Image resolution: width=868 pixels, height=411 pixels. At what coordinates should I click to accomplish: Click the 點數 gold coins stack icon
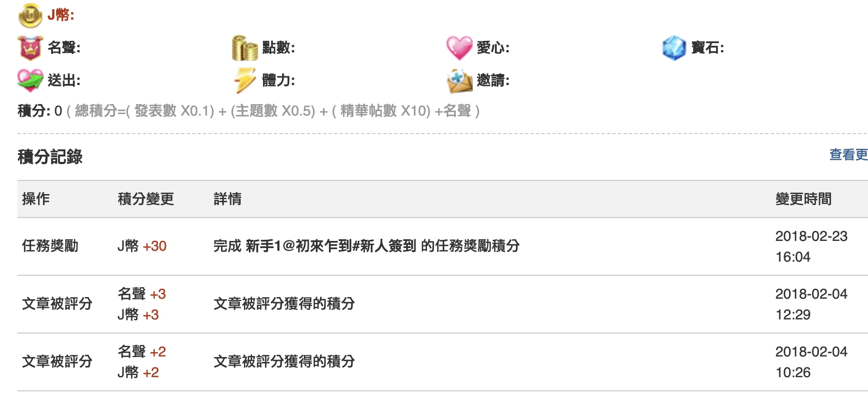[244, 48]
